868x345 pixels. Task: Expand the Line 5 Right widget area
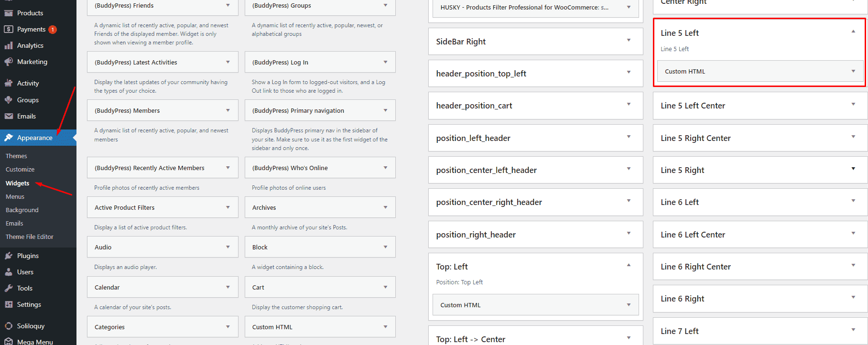tap(853, 169)
